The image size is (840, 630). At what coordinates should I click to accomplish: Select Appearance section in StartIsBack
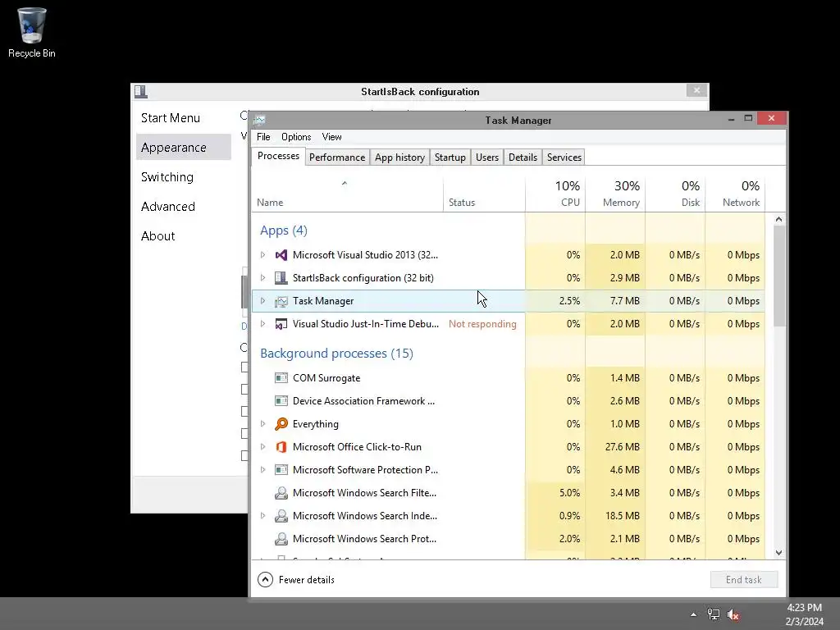184,148
